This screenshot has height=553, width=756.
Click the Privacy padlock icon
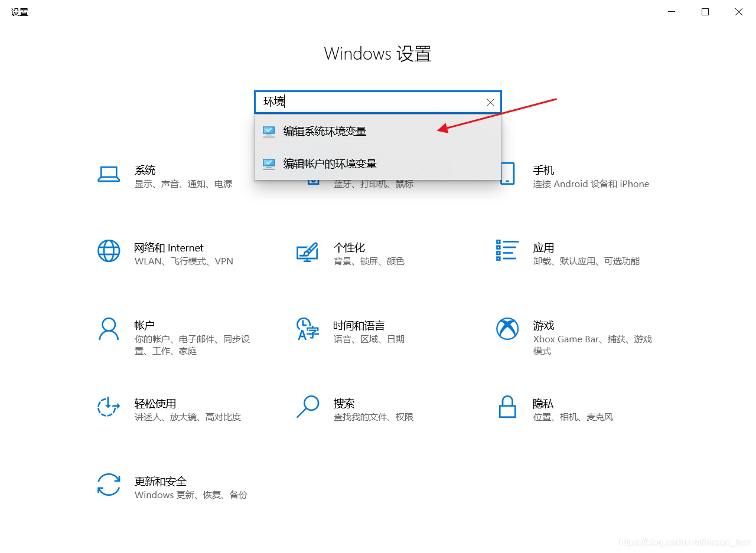point(507,407)
